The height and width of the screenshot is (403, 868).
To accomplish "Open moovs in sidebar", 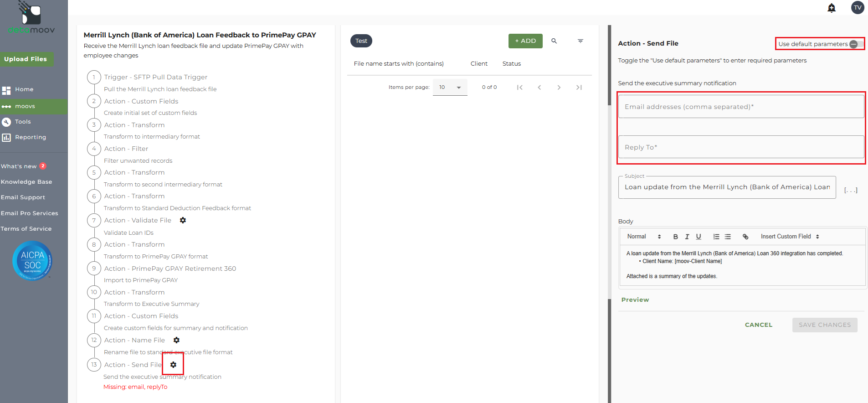I will [x=34, y=106].
